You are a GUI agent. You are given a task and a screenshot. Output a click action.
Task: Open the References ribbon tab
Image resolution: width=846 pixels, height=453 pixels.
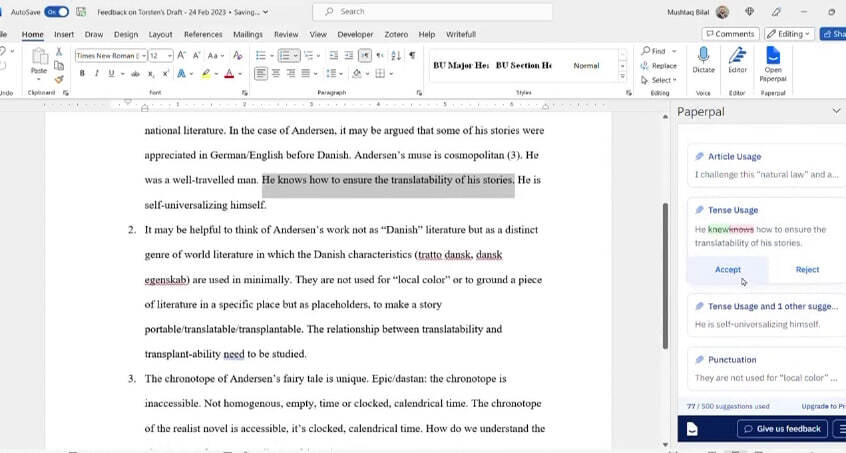point(203,34)
